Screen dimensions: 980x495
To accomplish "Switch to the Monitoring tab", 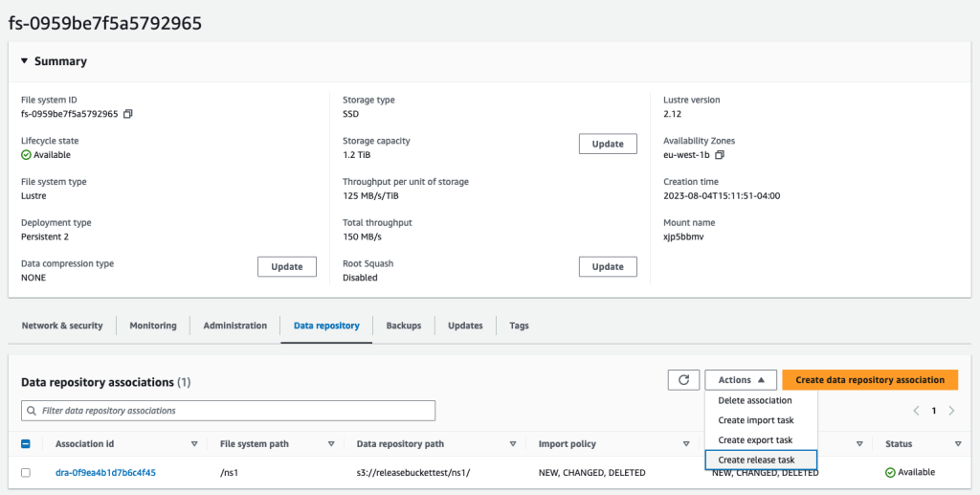I will pyautogui.click(x=153, y=326).
